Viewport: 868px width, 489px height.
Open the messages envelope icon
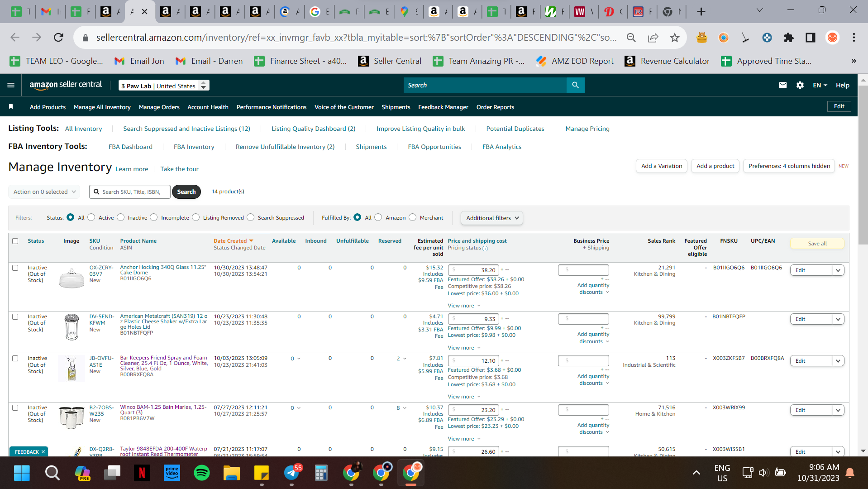coord(782,85)
